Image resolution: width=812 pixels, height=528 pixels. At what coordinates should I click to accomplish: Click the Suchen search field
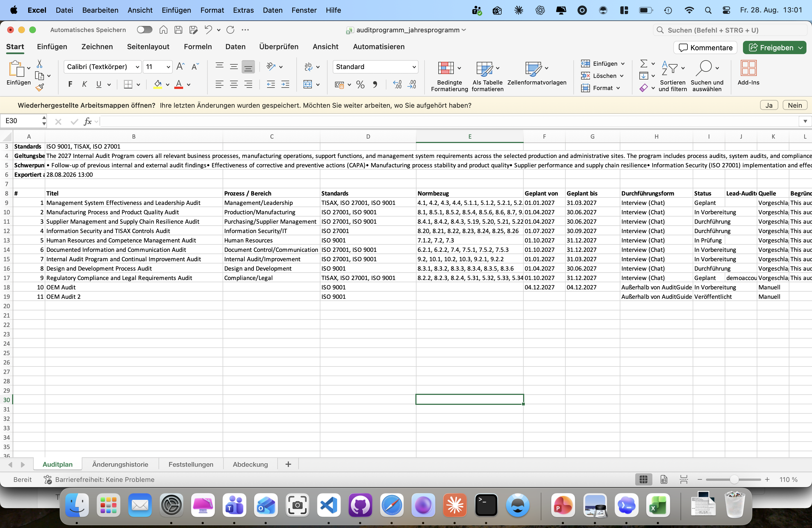click(x=730, y=30)
